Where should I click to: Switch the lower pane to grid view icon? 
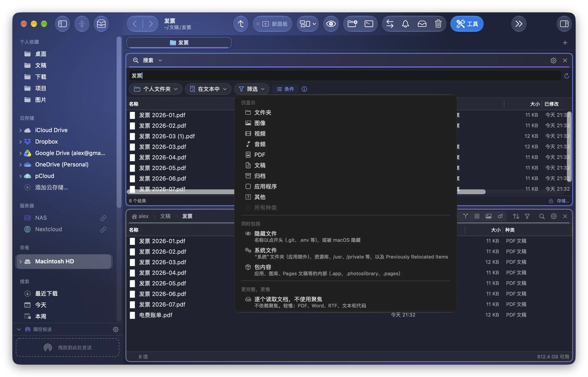(477, 216)
